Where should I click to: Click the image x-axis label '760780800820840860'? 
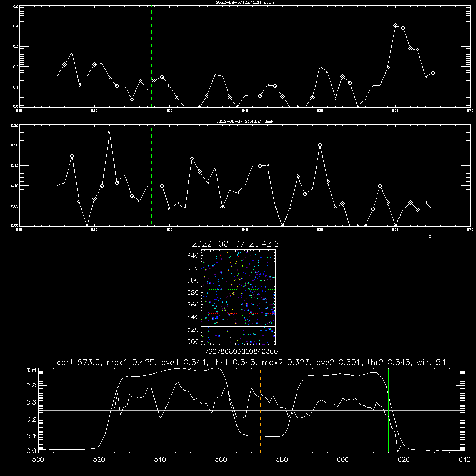pyautogui.click(x=241, y=352)
